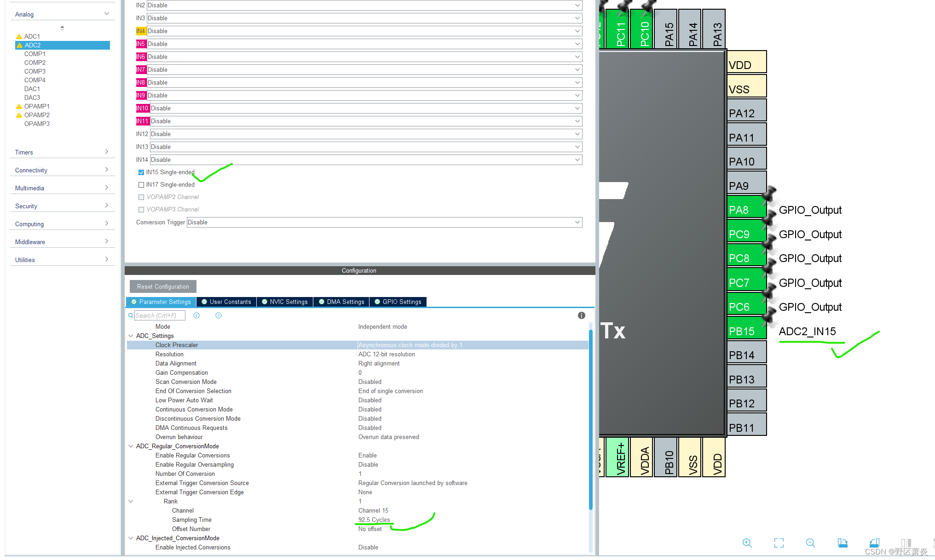Click the zoom in pinout icon

(x=747, y=543)
